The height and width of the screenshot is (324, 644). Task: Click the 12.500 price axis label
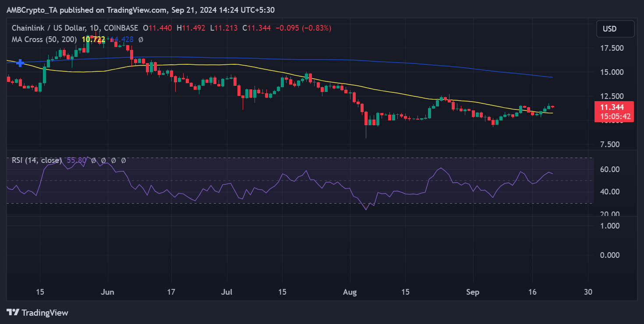coord(612,96)
